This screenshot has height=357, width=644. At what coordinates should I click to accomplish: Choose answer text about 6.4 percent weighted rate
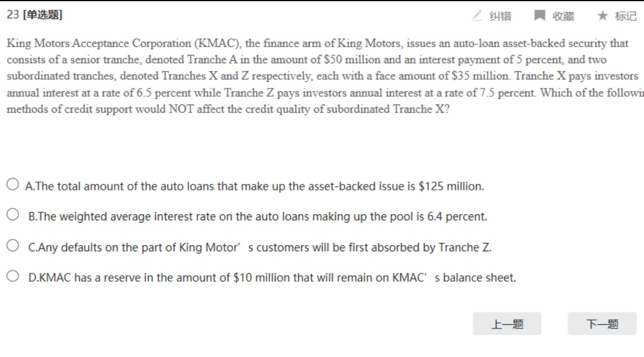coord(258,216)
